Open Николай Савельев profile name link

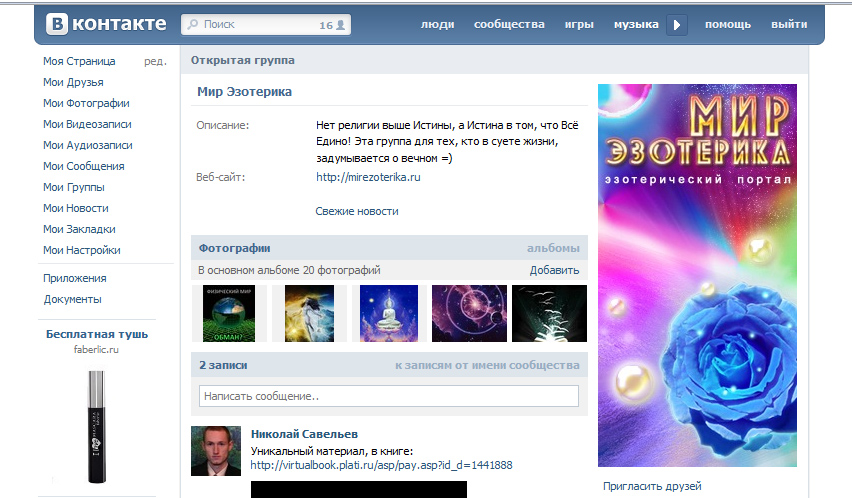[x=304, y=434]
